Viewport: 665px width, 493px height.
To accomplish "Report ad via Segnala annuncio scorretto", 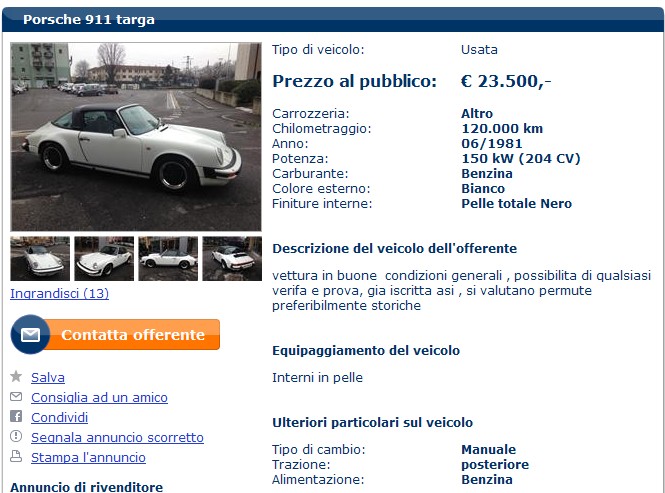I will click(117, 437).
